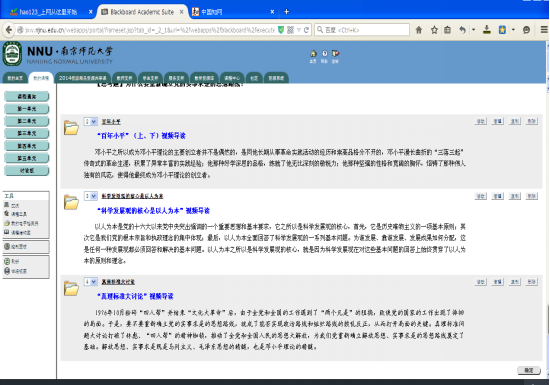The width and height of the screenshot is (550, 385).
Task: Select the 2014 course resources navigation tab
Action: coord(82,78)
